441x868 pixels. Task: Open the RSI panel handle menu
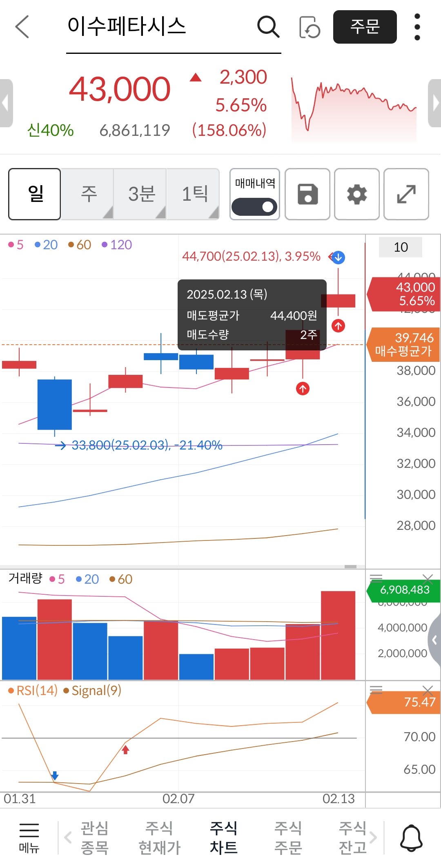(x=376, y=690)
